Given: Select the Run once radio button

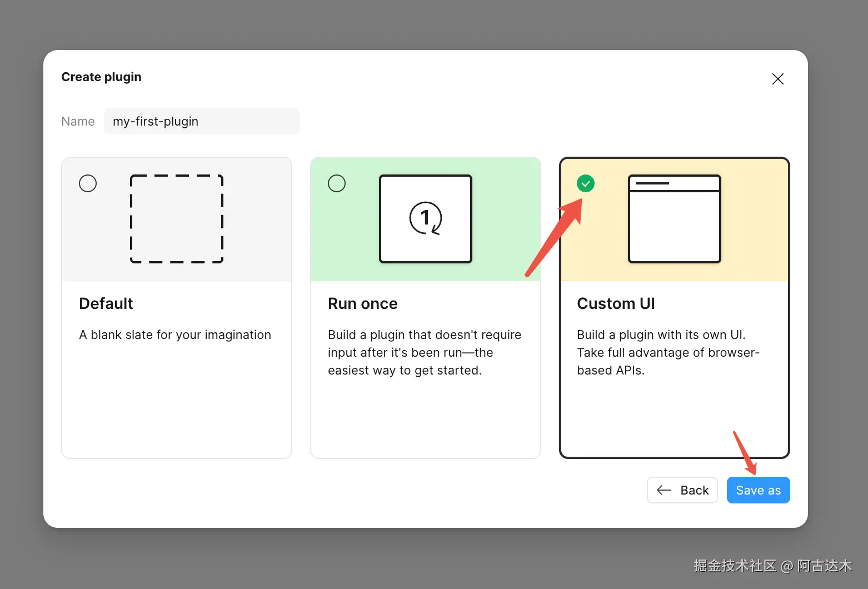Looking at the screenshot, I should click(337, 183).
